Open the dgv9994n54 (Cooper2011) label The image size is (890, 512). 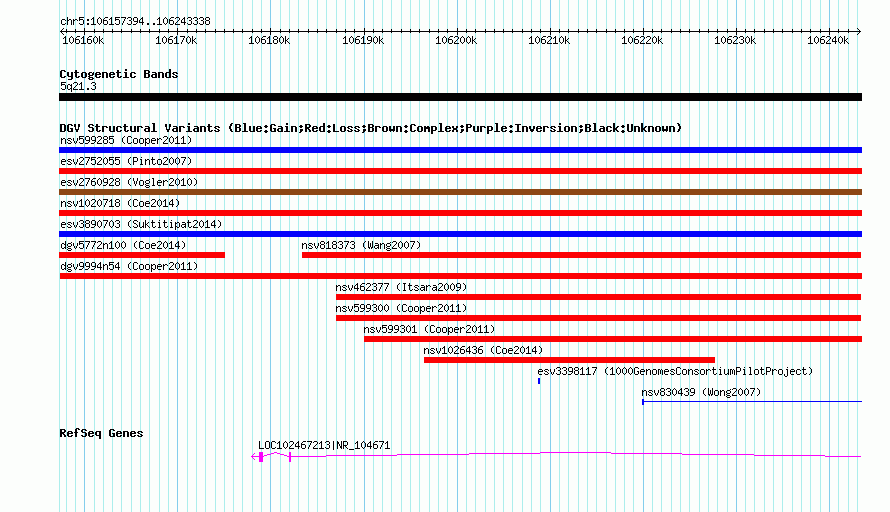coord(129,266)
